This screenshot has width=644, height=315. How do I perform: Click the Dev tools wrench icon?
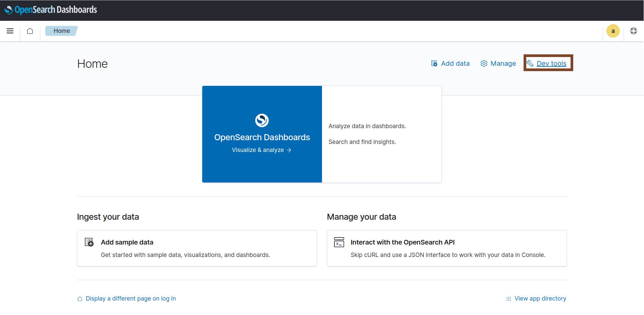click(530, 63)
